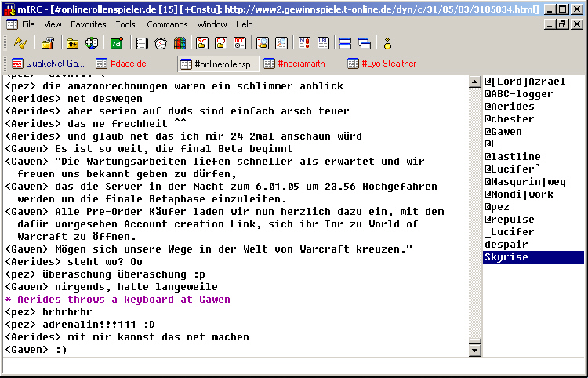Select _Lucifer in the nick list

point(533,232)
